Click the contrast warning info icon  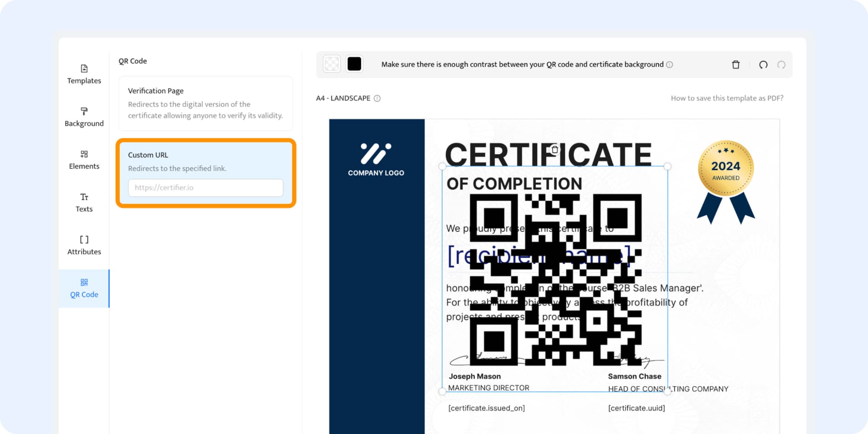(670, 64)
